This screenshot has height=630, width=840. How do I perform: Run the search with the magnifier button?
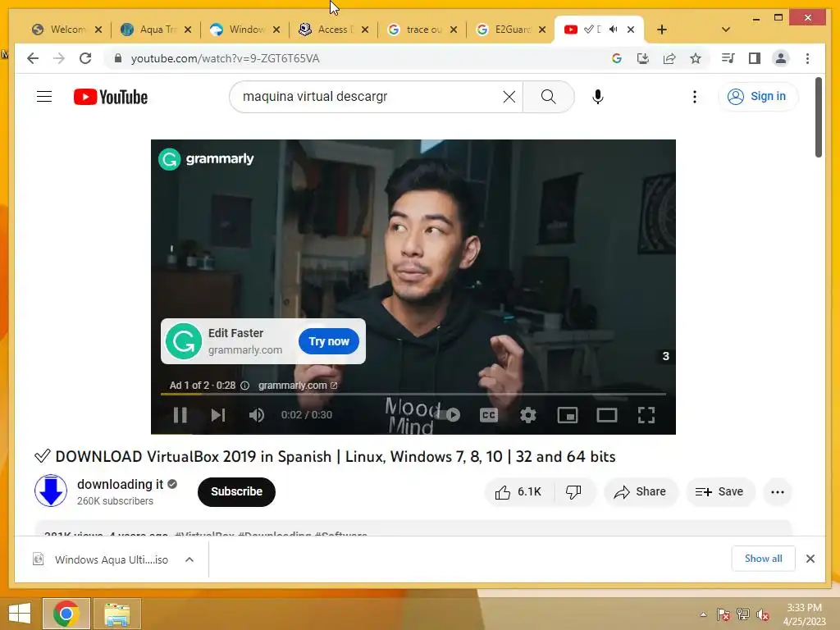point(548,97)
